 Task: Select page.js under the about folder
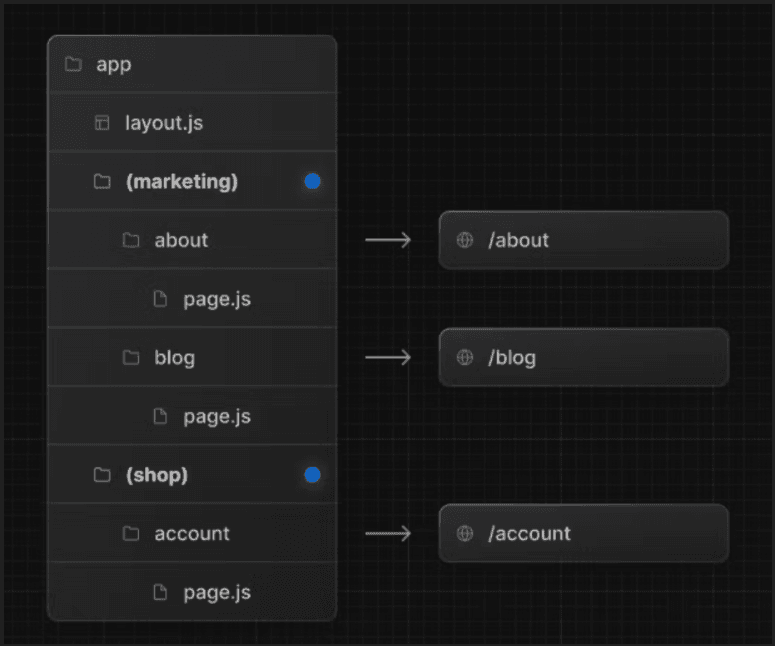[216, 299]
